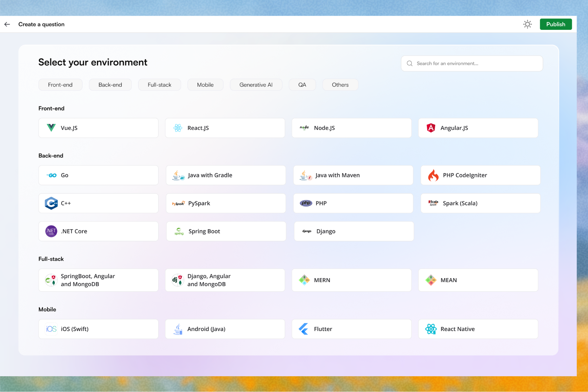This screenshot has height=392, width=588.
Task: Pick the .NET Core label
Action: coord(74,231)
